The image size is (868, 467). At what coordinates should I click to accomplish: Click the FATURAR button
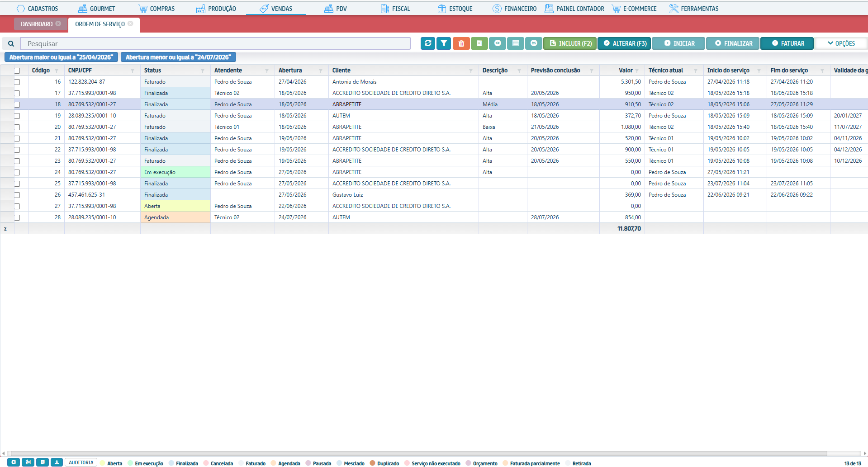point(787,43)
